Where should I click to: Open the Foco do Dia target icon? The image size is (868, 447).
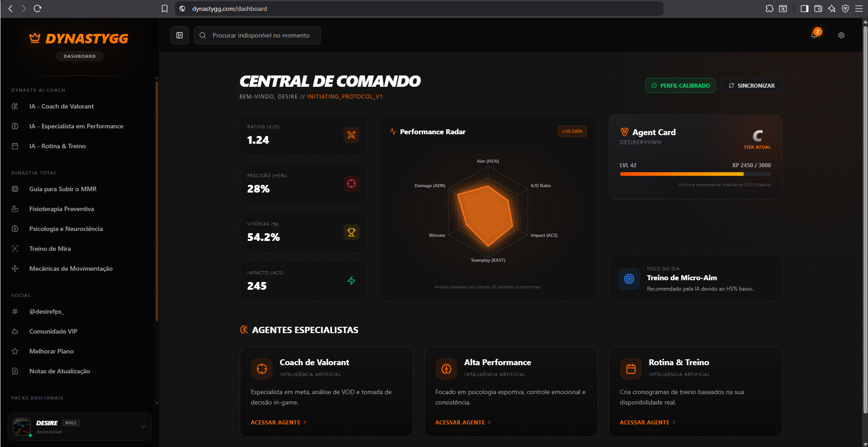coord(629,279)
